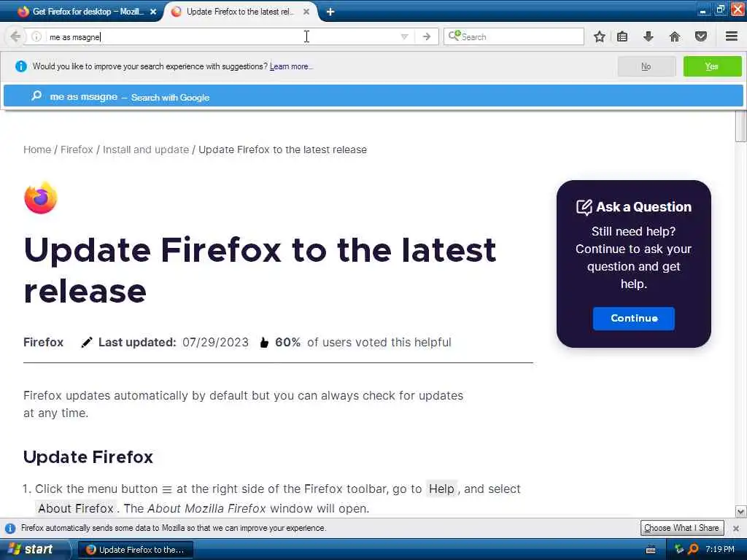
Task: Click the thumbs-up helpful icon
Action: pos(264,343)
